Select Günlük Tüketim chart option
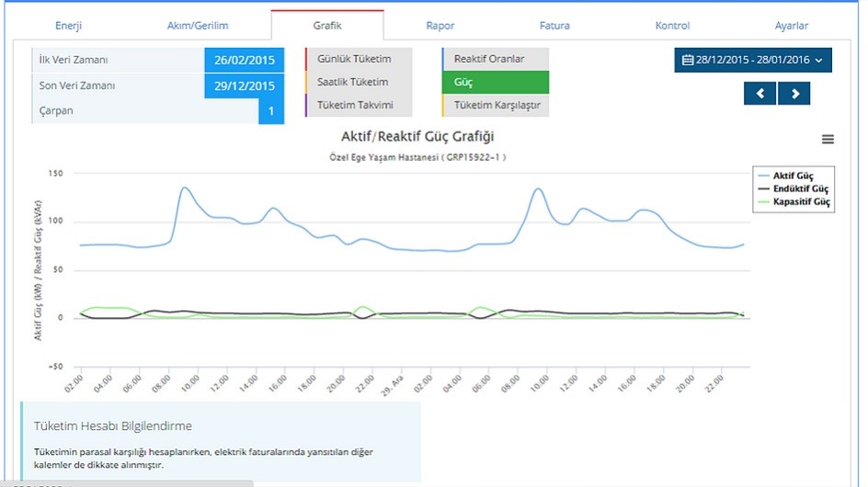 coord(359,59)
